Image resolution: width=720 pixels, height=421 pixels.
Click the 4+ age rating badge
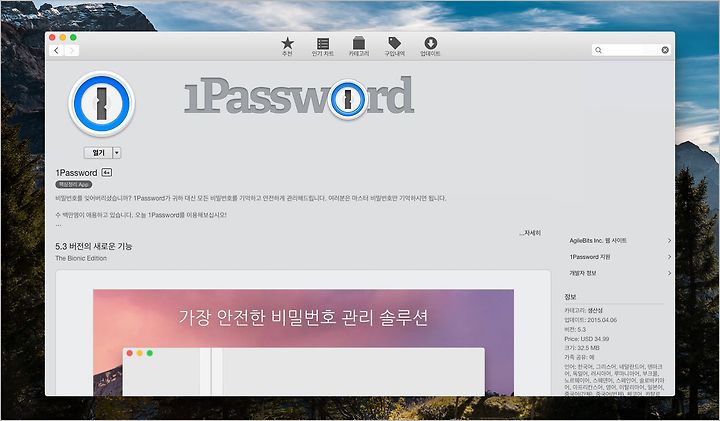click(107, 173)
